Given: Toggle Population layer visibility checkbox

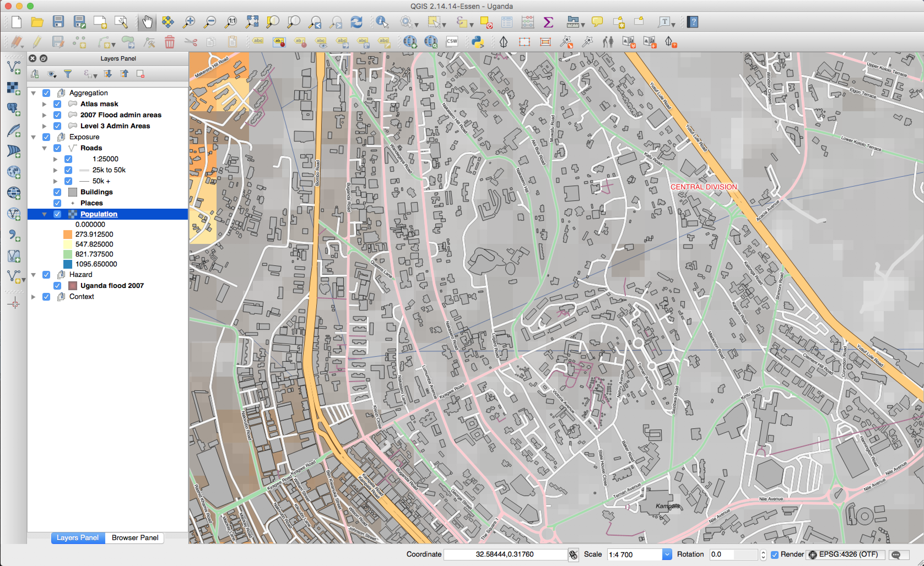Looking at the screenshot, I should (57, 214).
